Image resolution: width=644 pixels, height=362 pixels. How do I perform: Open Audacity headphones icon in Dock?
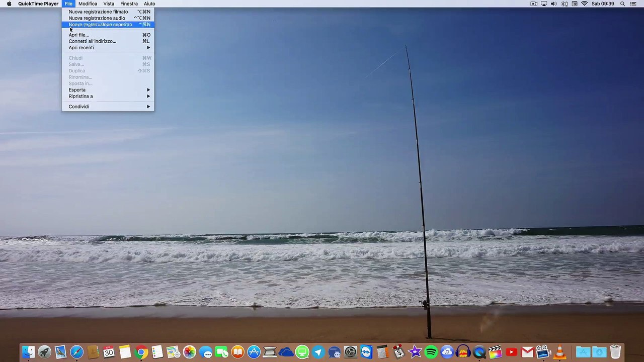tap(463, 352)
